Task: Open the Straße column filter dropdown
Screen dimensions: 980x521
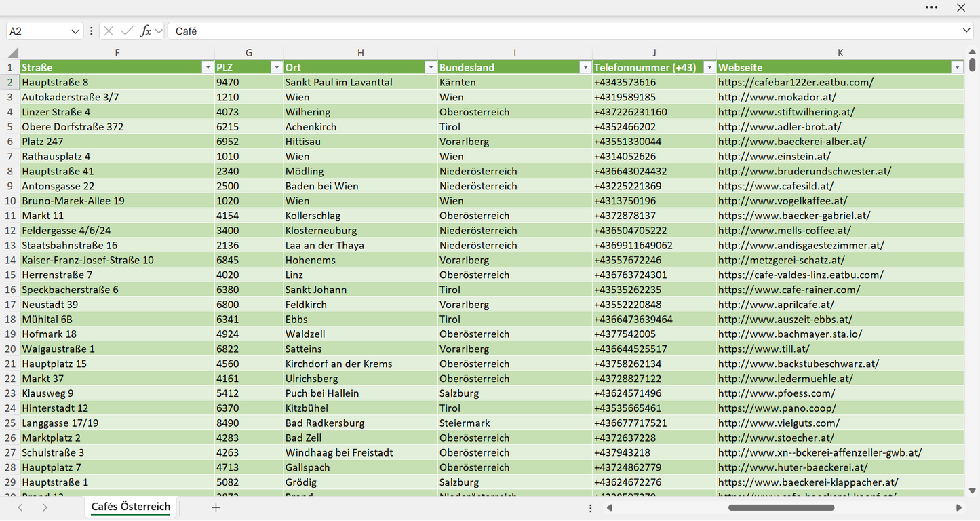Action: tap(208, 67)
